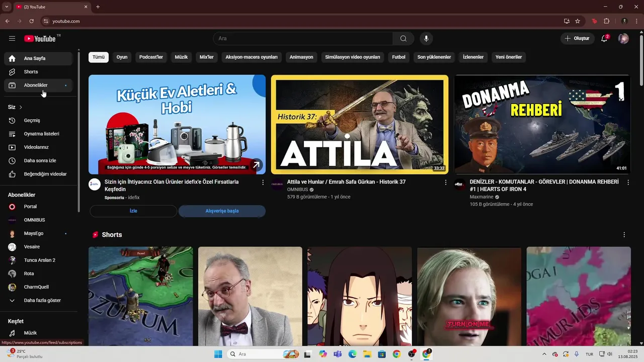644x362 pixels.
Task: Select the Oyun filter chip
Action: click(122, 57)
